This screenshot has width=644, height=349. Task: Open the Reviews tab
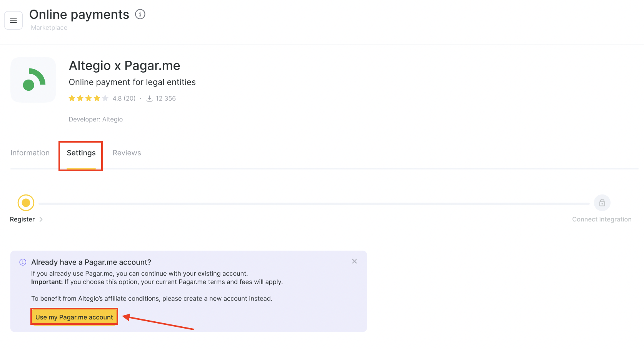click(127, 153)
